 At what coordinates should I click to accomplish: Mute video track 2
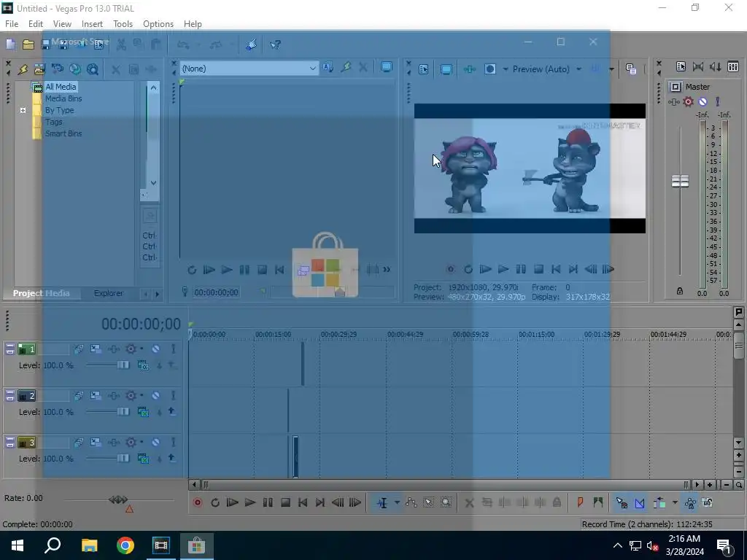point(156,396)
